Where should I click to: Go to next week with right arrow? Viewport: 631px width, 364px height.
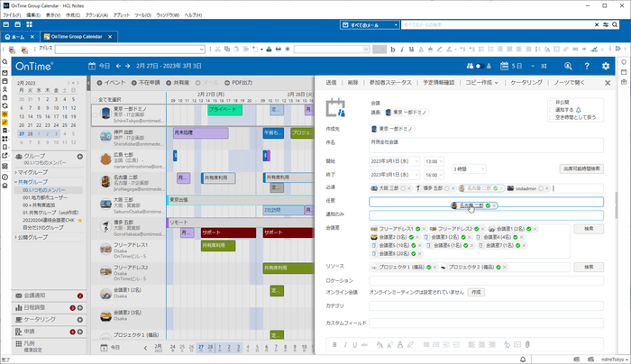click(x=127, y=66)
